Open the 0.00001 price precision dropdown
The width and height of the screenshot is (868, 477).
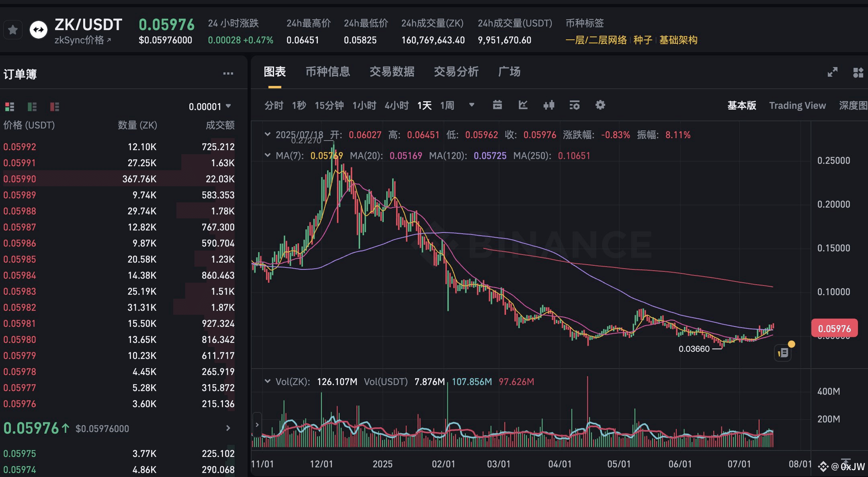(210, 106)
